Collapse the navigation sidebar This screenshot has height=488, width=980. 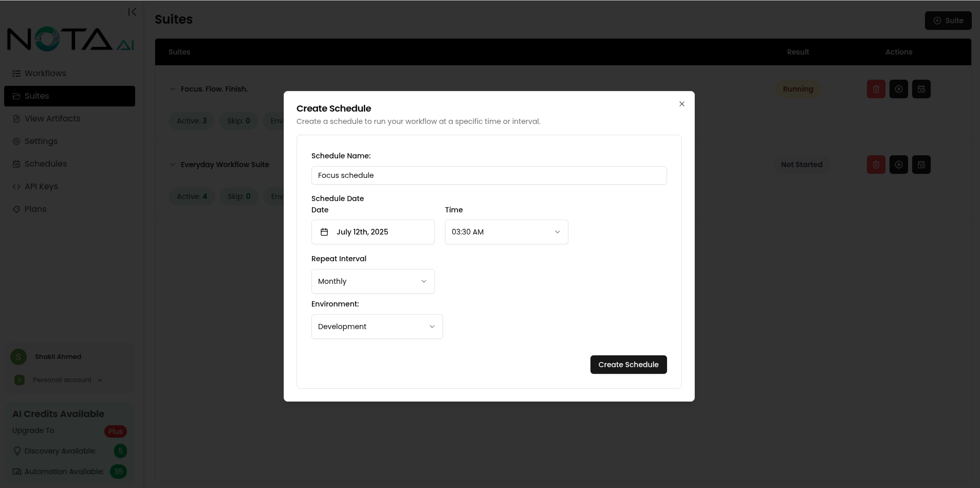(132, 12)
